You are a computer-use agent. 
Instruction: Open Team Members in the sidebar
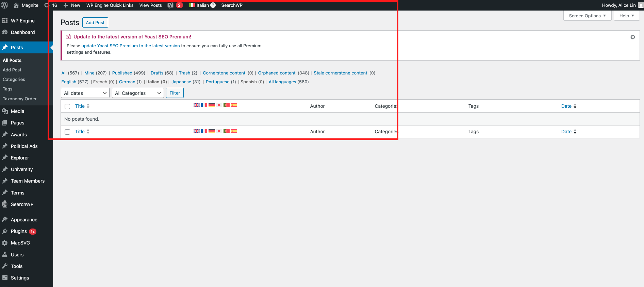click(x=28, y=181)
